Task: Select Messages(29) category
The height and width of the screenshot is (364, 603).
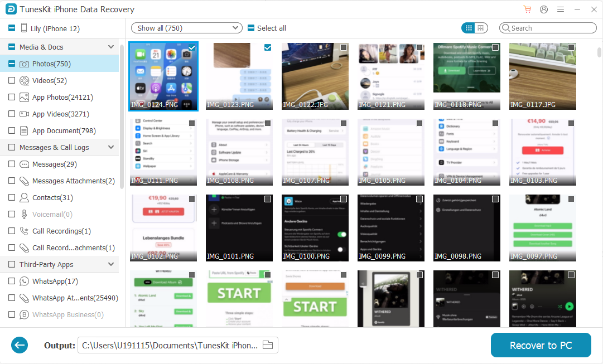Action: [x=60, y=164]
